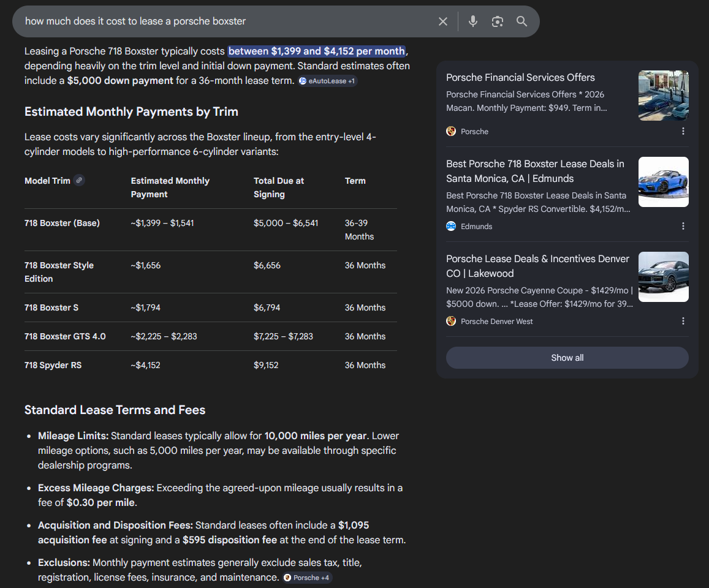The width and height of the screenshot is (709, 588).
Task: Click the '~$2,225 – $2,283' payment cell
Action: (164, 336)
